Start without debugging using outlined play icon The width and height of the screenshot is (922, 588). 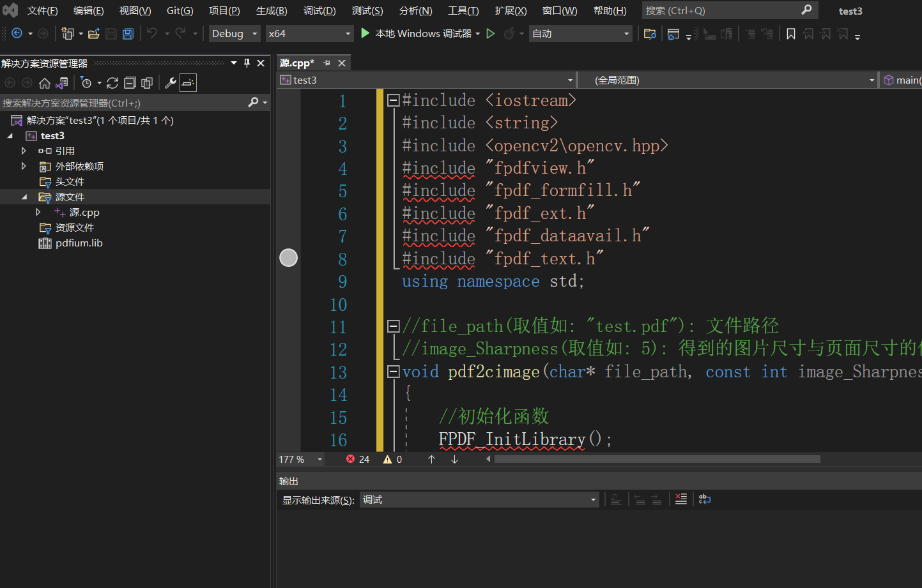pyautogui.click(x=491, y=34)
